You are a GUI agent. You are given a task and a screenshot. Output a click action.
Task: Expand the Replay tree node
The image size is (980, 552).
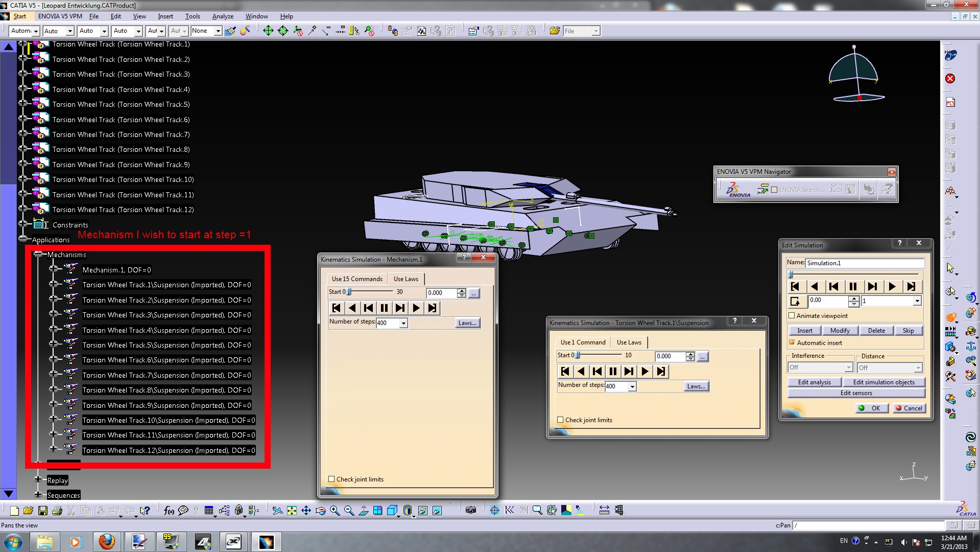tap(38, 479)
